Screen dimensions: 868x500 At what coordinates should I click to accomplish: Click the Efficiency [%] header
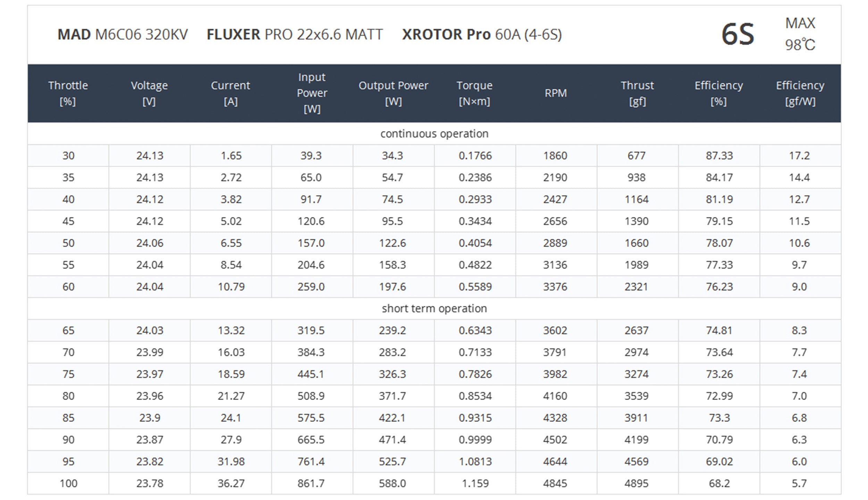point(719,93)
